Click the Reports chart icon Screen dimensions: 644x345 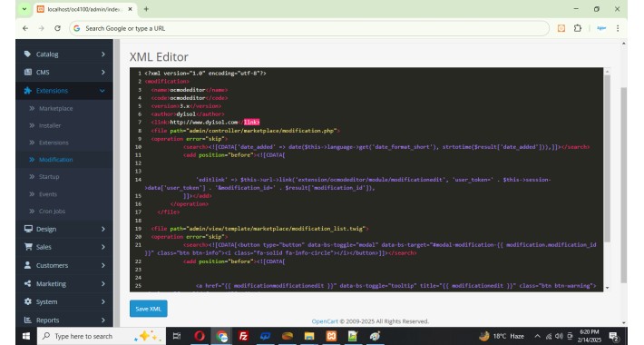27,320
